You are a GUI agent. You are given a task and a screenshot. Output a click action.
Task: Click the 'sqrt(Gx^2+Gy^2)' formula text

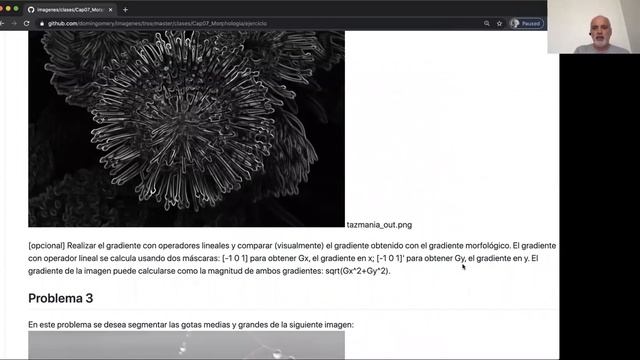pos(358,271)
